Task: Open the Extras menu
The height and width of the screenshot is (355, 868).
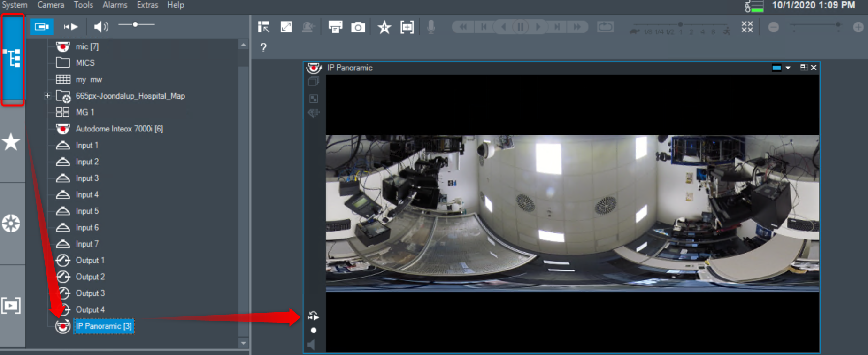Action: pos(147,5)
